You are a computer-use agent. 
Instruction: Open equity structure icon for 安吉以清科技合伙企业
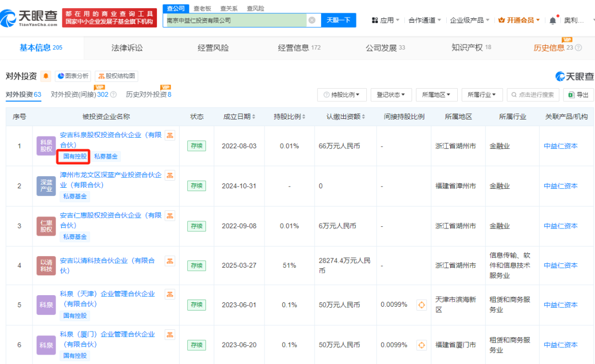pos(170,261)
